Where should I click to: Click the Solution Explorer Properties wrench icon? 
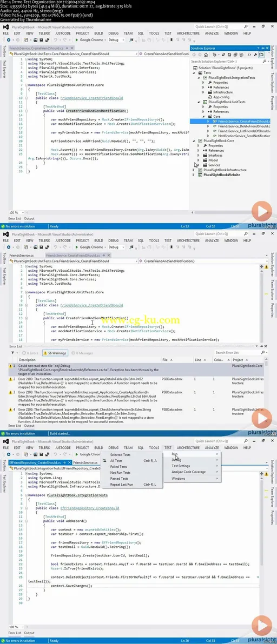[x=255, y=55]
